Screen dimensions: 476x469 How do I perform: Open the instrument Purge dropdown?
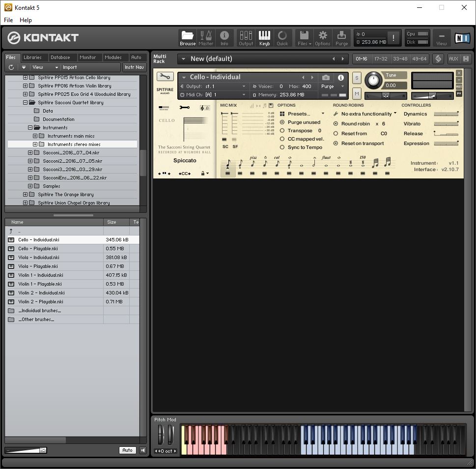[343, 86]
